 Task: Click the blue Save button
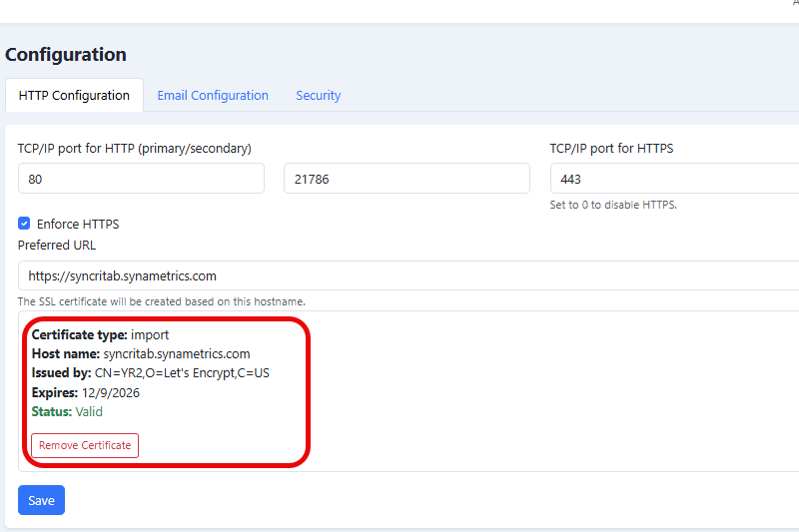[41, 500]
